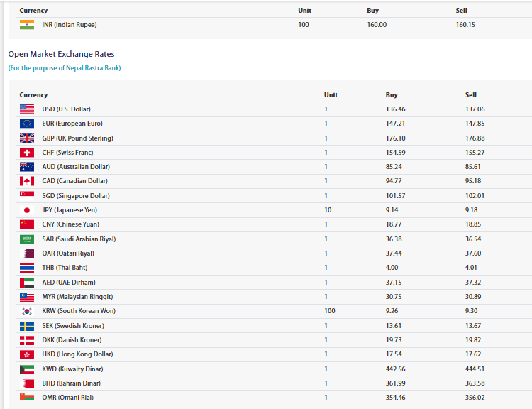The image size is (532, 409).
Task: Click the U.S. flag icon
Action: pyautogui.click(x=27, y=109)
